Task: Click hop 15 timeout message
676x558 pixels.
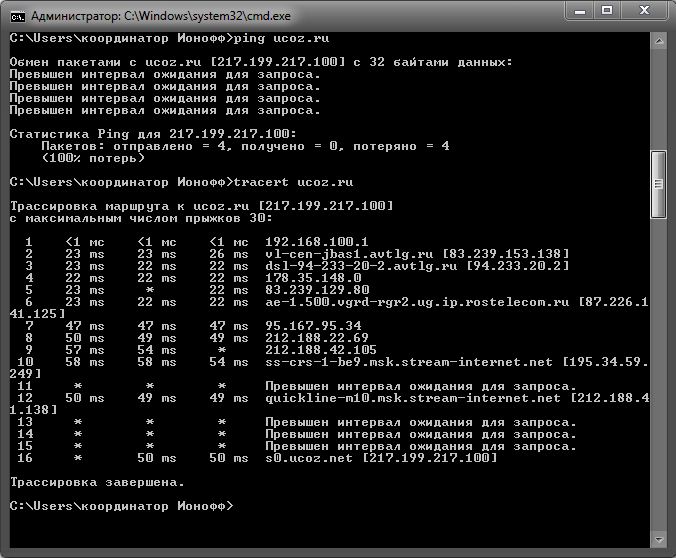Action: point(421,446)
